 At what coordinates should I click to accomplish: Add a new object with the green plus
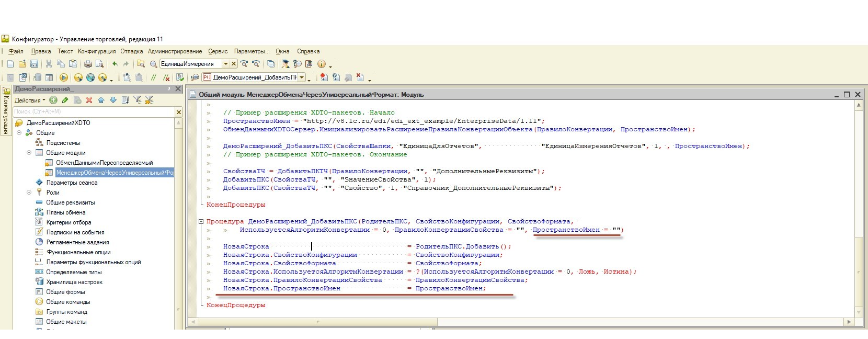point(53,100)
